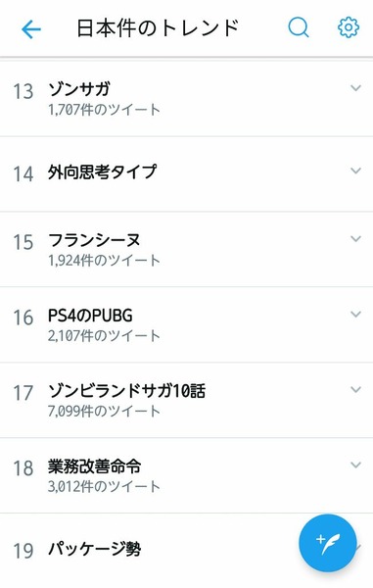Viewport: 373px width, 588px height.
Task: Expand chevron for ゾンサガ trend
Action: (355, 88)
